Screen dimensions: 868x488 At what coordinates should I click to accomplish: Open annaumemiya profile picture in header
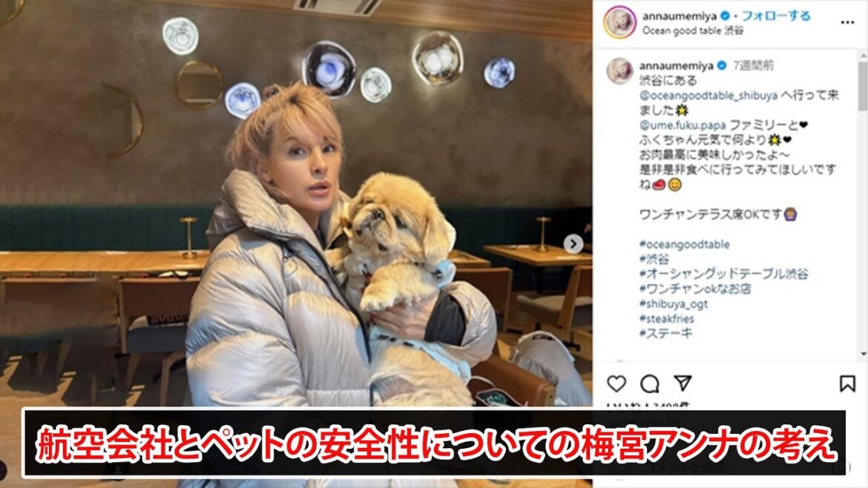coord(619,23)
